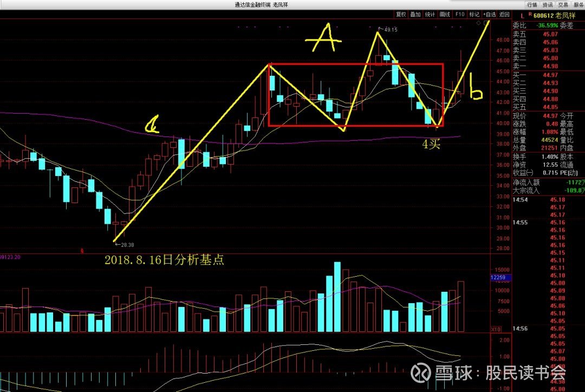This screenshot has height=392, width=585.
Task: Click the 标记 mark toolbar button
Action: click(474, 14)
